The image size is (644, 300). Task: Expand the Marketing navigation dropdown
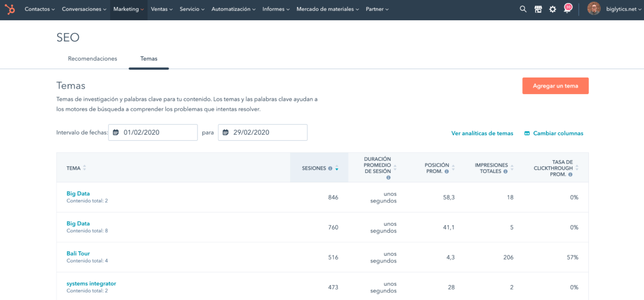point(128,9)
